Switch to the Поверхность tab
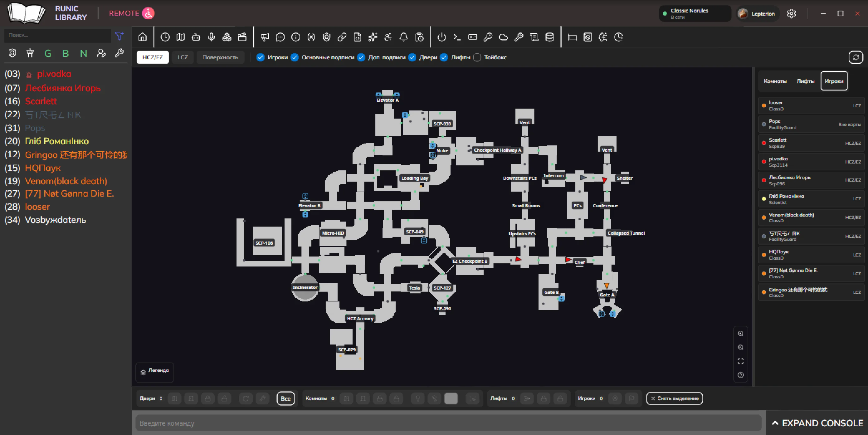Screen dimensions: 868x435 pyautogui.click(x=220, y=57)
